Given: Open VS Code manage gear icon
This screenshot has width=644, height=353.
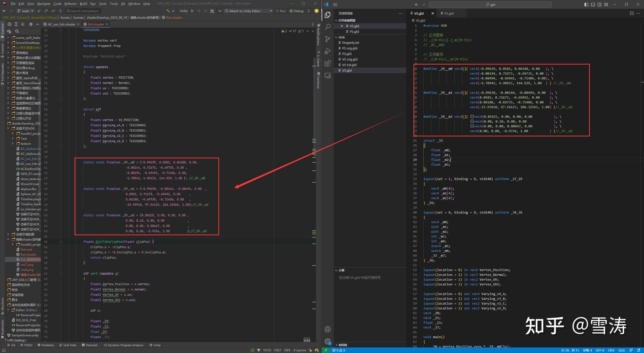Looking at the screenshot, I should (327, 341).
